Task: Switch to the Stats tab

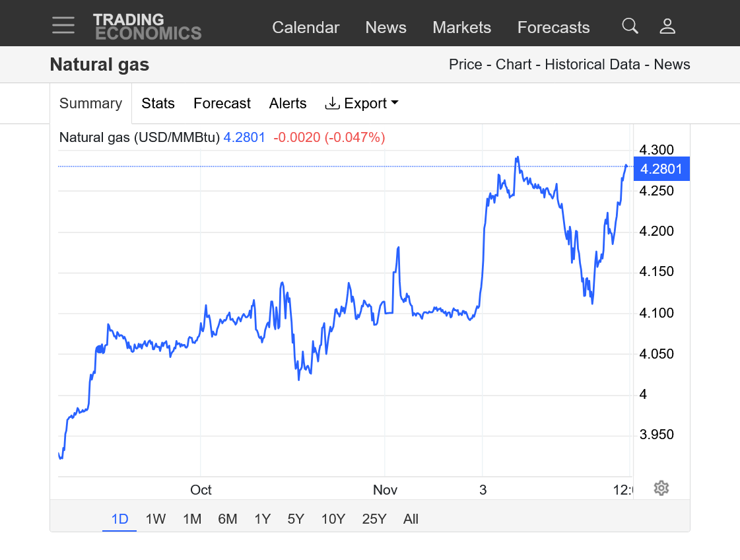Action: 158,104
